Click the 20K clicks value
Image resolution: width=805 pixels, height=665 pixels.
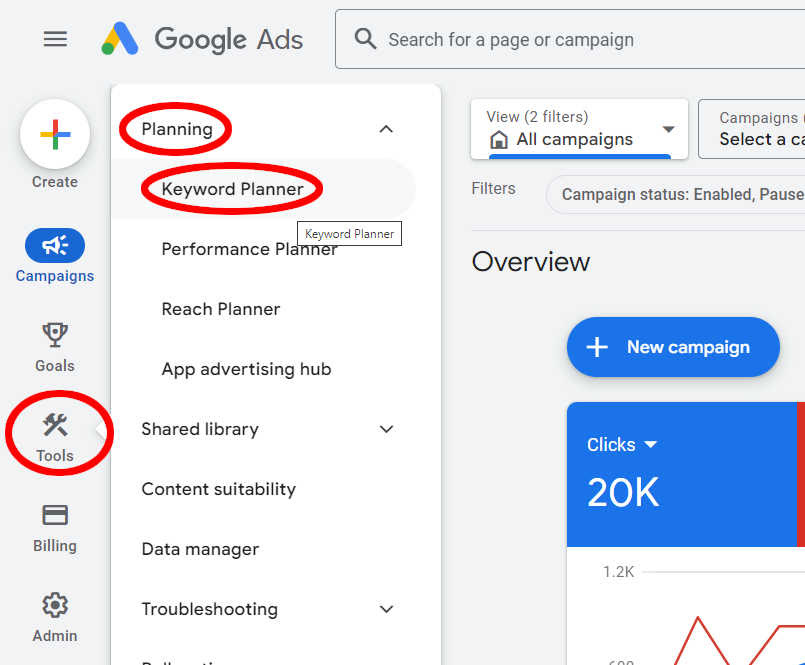tap(622, 492)
